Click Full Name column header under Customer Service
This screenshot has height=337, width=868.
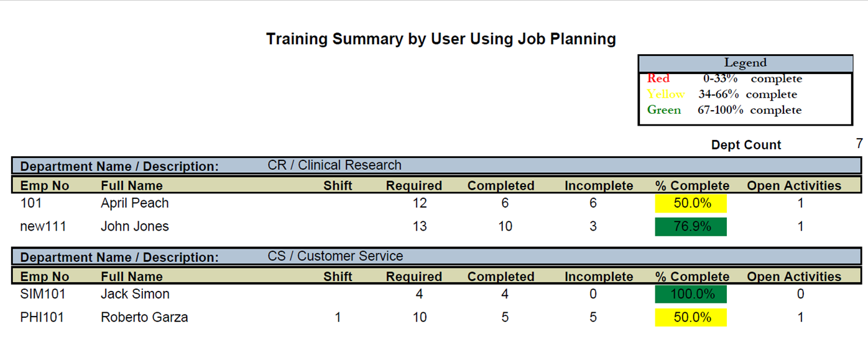point(131,277)
